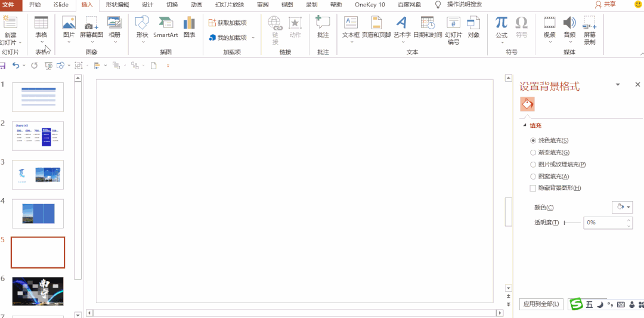
Task: Click the transparency (透明度) slider
Action: [x=572, y=223]
